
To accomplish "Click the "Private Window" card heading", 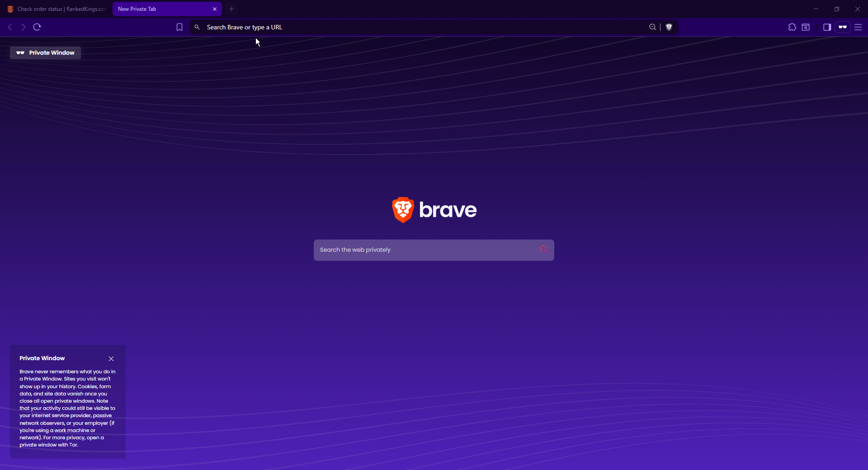I will pos(42,358).
